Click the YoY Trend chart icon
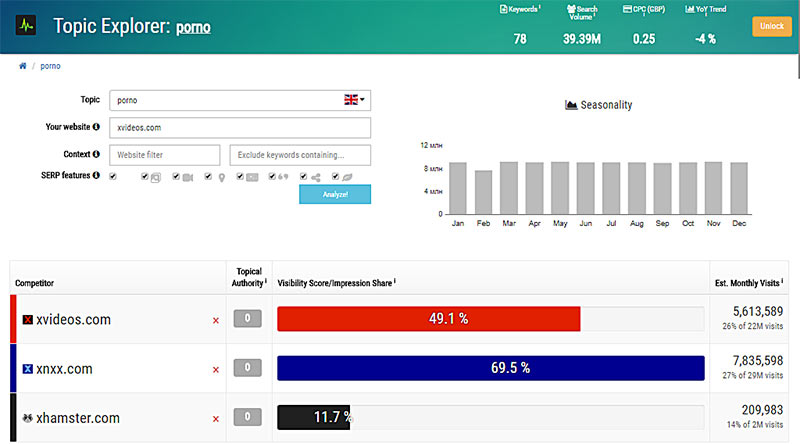 (689, 9)
